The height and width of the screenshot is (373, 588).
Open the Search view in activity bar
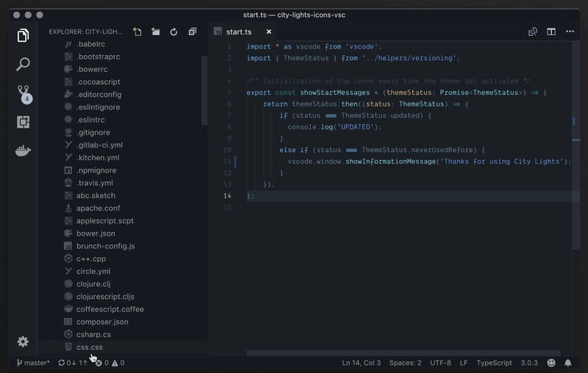[23, 64]
